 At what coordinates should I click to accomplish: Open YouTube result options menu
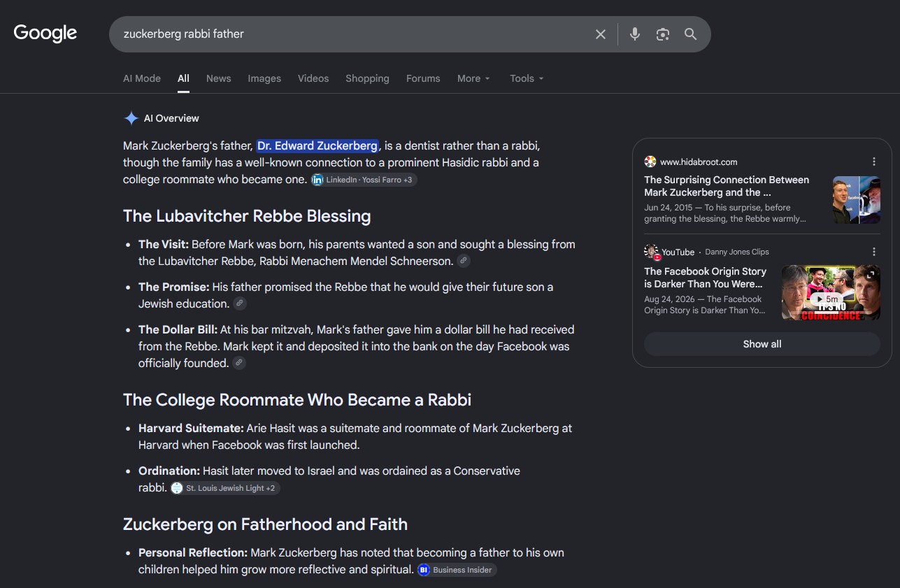coord(874,252)
